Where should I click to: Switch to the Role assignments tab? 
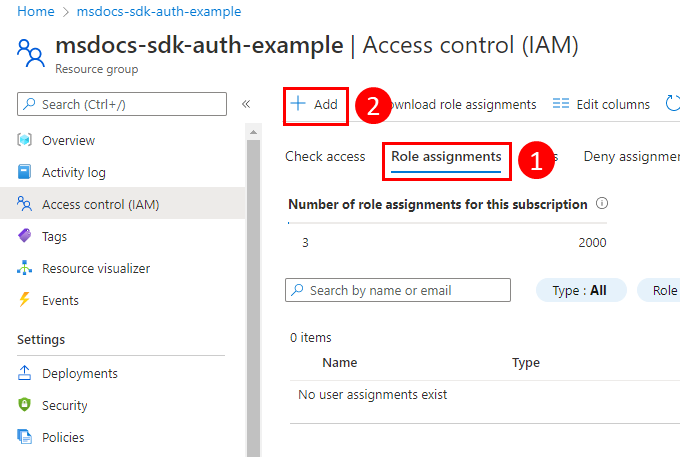coord(446,157)
